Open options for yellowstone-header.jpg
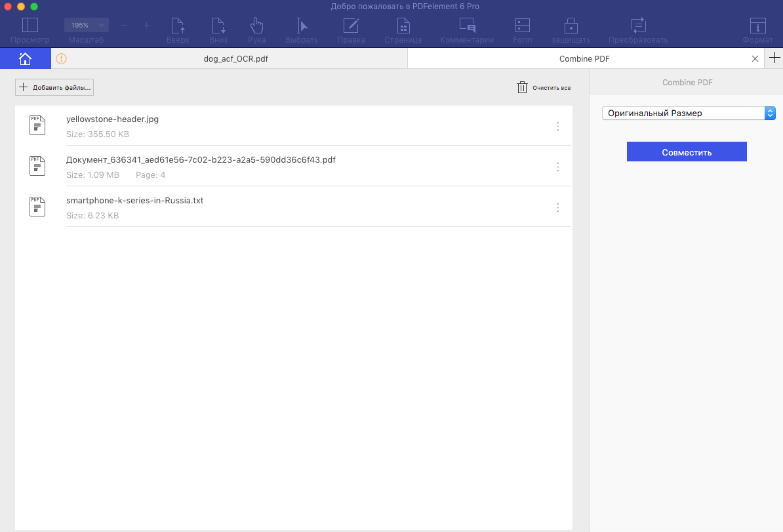The height and width of the screenshot is (532, 783). [x=558, y=127]
